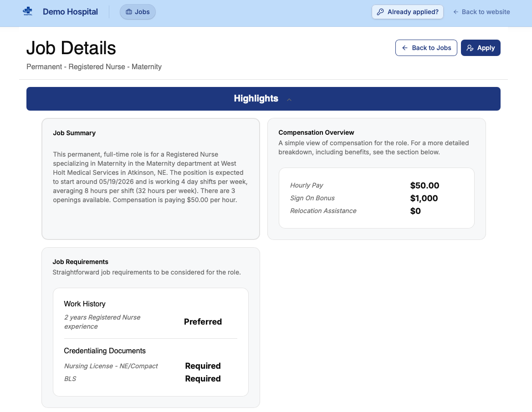The height and width of the screenshot is (412, 532).
Task: Click the Sign On Bonus label
Action: 312,198
